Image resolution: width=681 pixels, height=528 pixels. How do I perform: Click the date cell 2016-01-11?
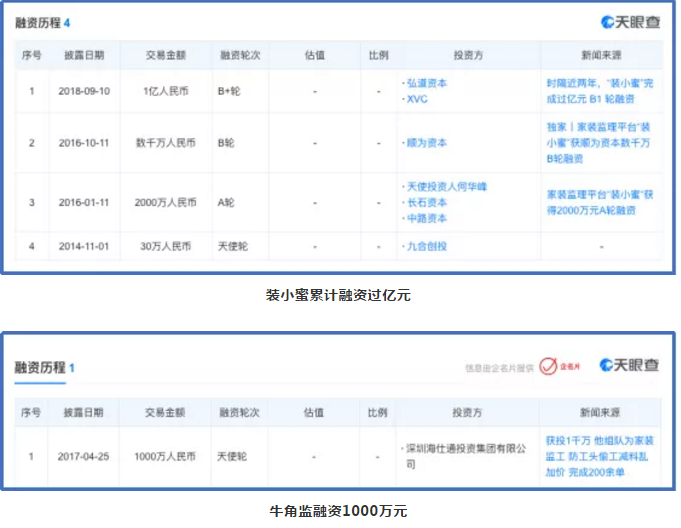84,202
